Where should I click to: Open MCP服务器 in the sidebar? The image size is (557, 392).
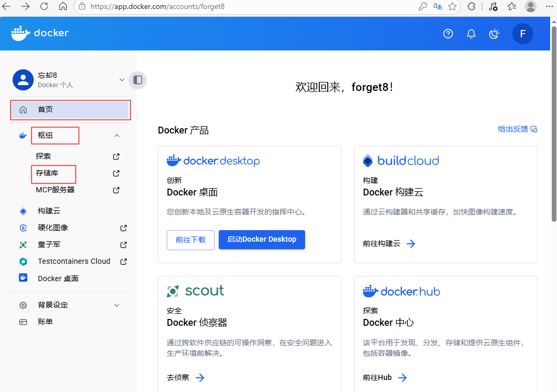[55, 190]
